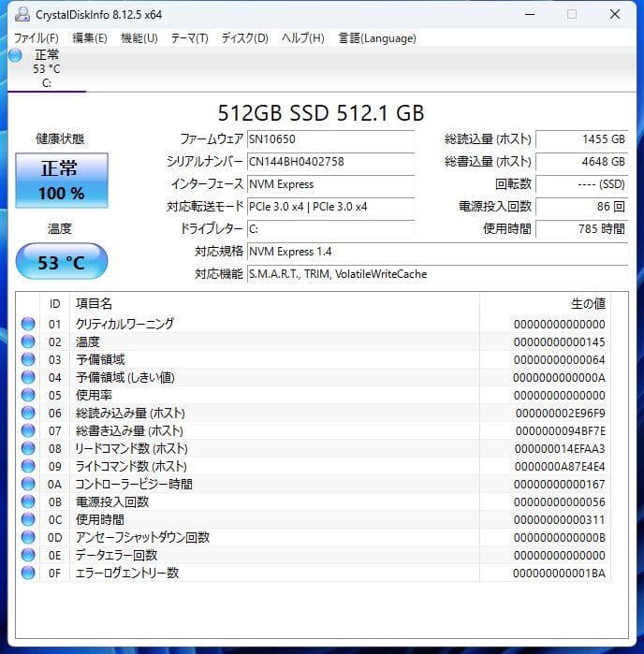The width and height of the screenshot is (644, 654).
Task: Click the ファームウェア field SN10650
Action: [x=330, y=139]
